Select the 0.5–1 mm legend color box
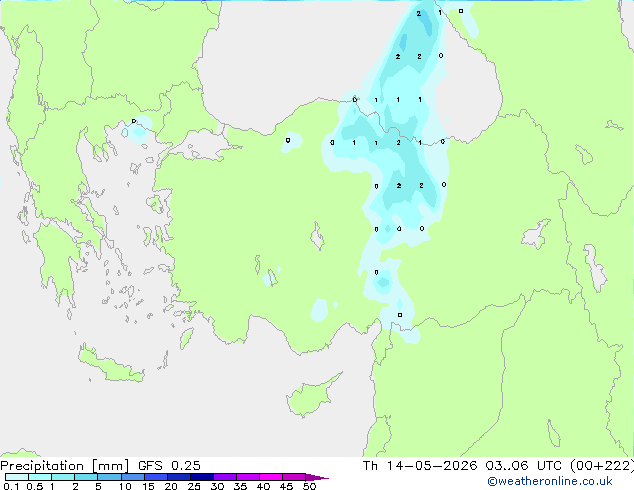 point(40,477)
